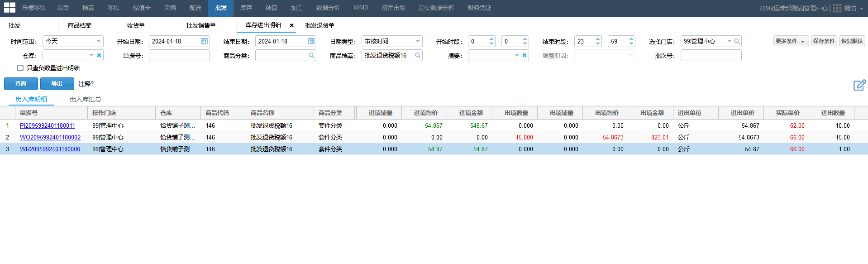Sort by the 出项数量 column header
868x264 pixels.
click(x=515, y=113)
